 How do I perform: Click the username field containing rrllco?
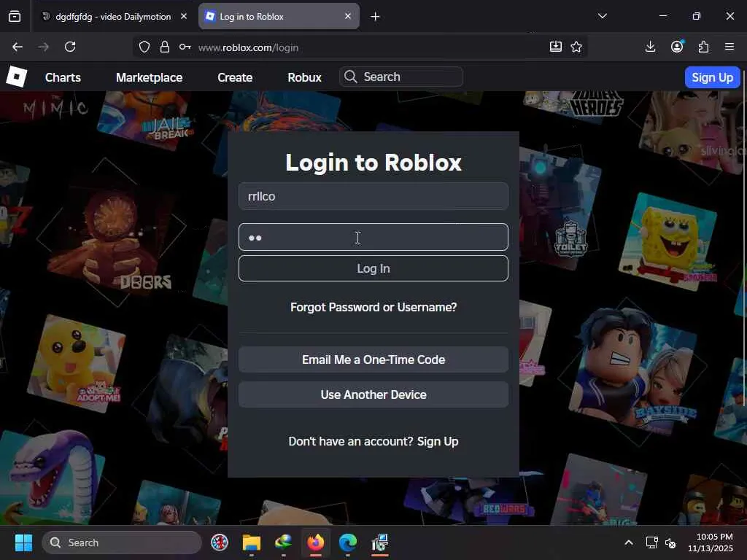[x=373, y=196]
